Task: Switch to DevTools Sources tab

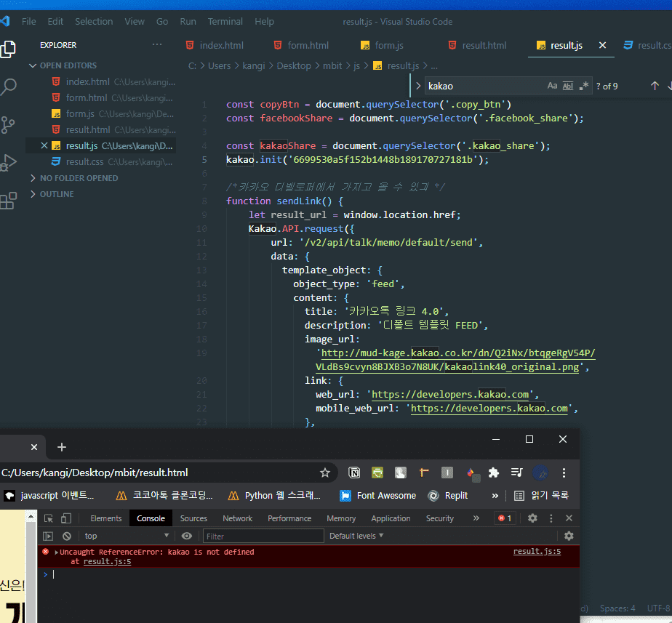Action: (193, 518)
